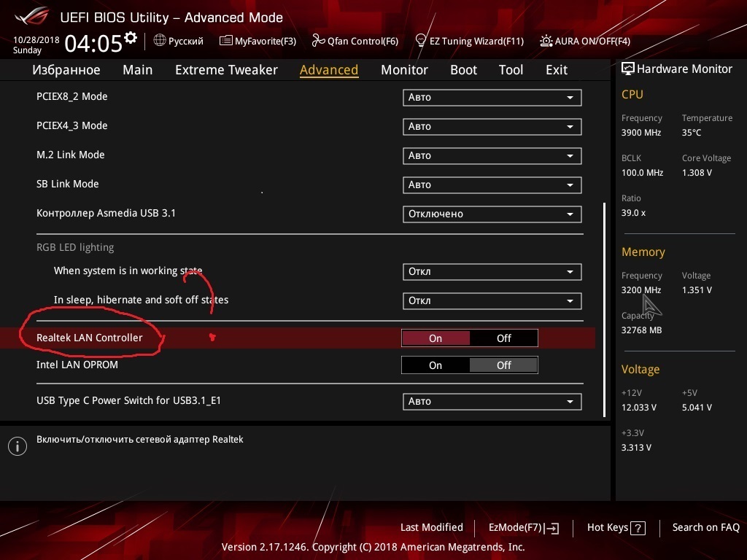This screenshot has width=747, height=560.
Task: Click the Ratio 39.0 x value
Action: coord(634,212)
